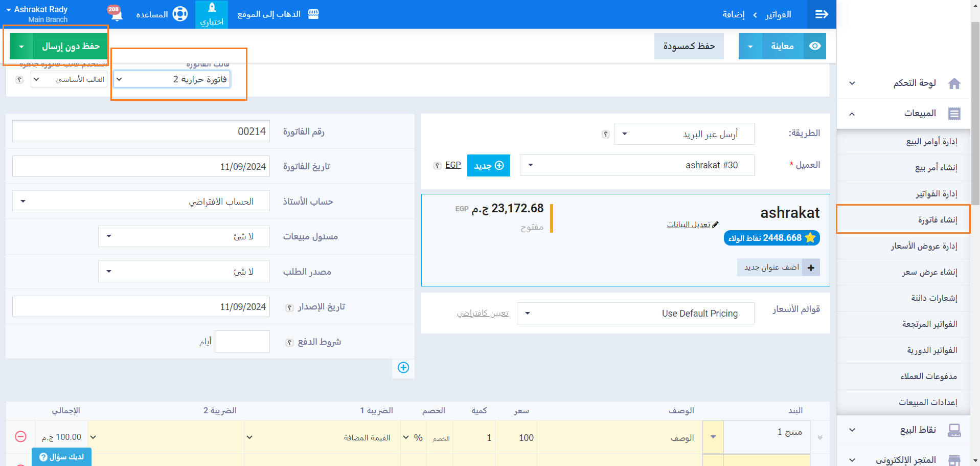Click the rocket trial icon
Image resolution: width=980 pixels, height=466 pixels.
pyautogui.click(x=212, y=8)
